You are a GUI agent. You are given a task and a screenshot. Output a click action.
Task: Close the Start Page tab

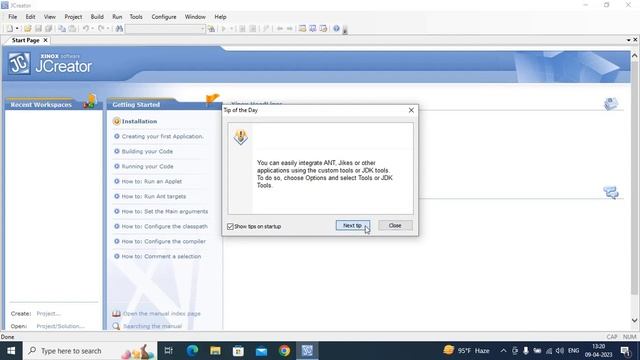45,40
